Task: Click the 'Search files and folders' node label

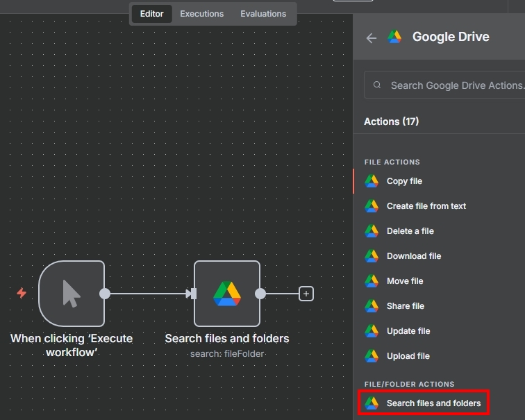Action: pyautogui.click(x=227, y=338)
